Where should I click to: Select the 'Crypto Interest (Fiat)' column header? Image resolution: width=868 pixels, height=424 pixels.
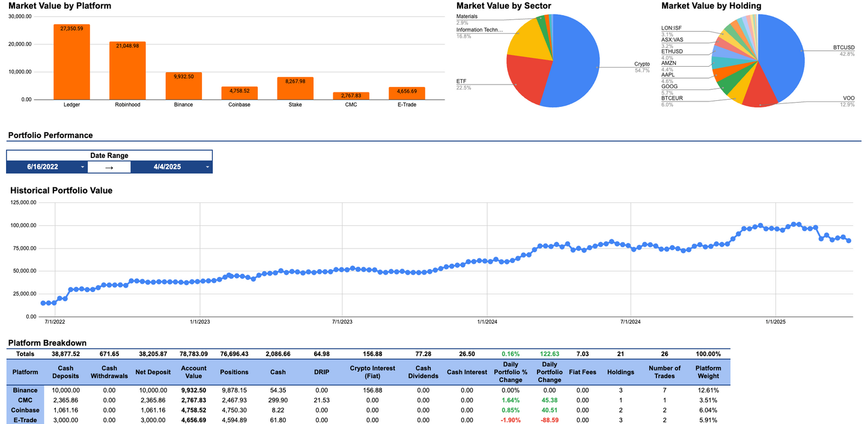[372, 372]
